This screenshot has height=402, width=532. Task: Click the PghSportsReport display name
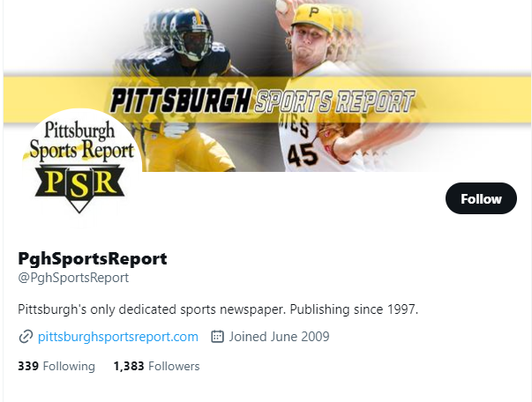coord(93,258)
